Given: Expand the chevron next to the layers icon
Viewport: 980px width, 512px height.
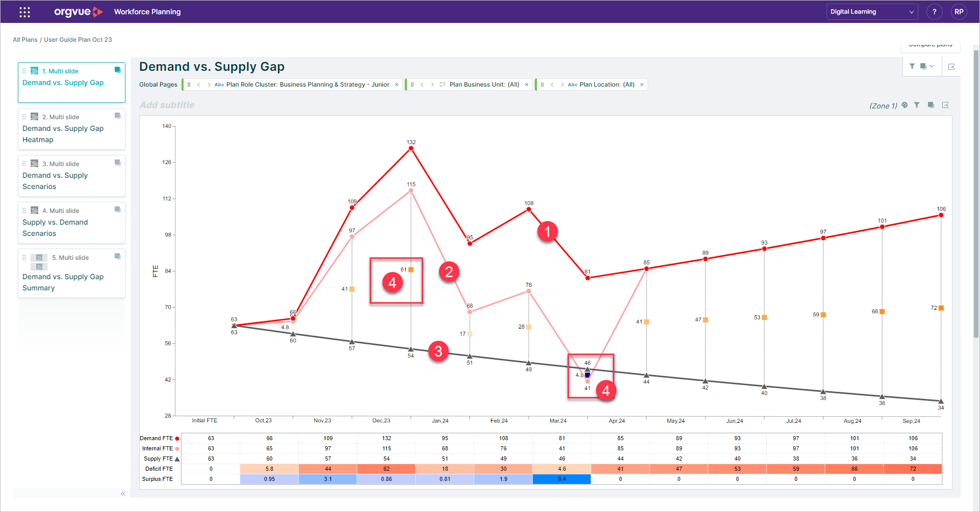Looking at the screenshot, I should 931,66.
